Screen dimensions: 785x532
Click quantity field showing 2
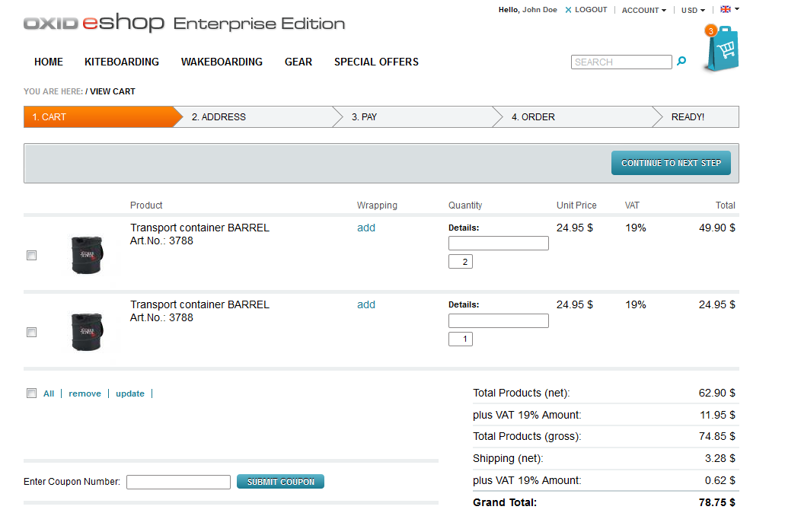click(461, 262)
